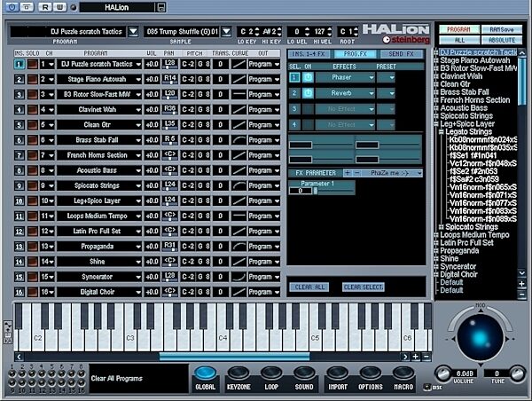
Task: Expand the Spiccato Strings tree node
Action: pyautogui.click(x=442, y=227)
